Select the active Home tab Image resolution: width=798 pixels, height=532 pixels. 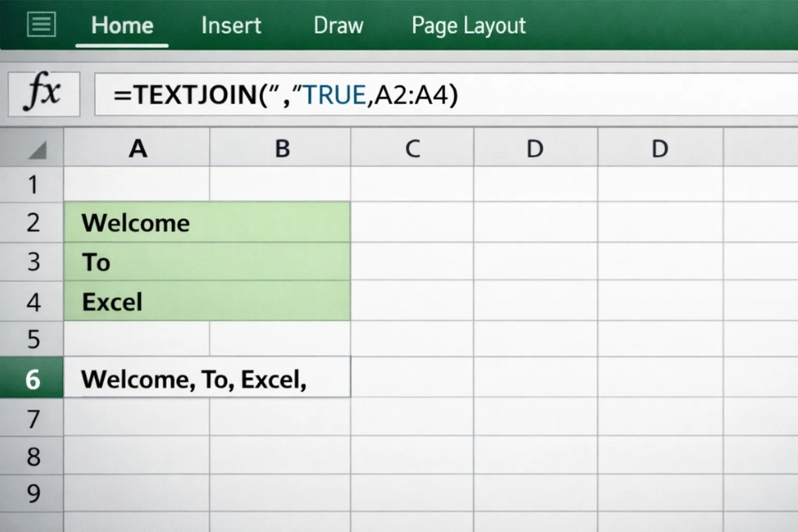(121, 26)
